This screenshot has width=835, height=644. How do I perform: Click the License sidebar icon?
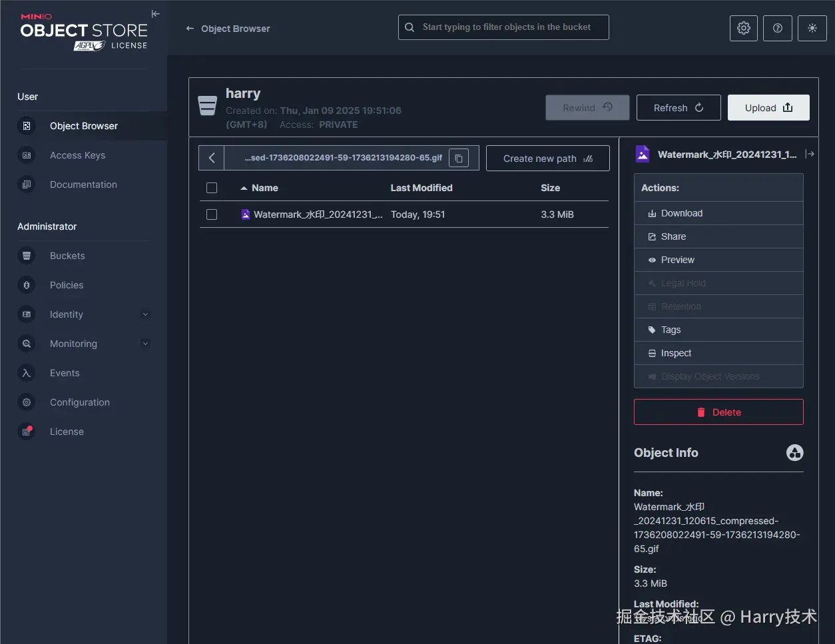[x=27, y=432]
